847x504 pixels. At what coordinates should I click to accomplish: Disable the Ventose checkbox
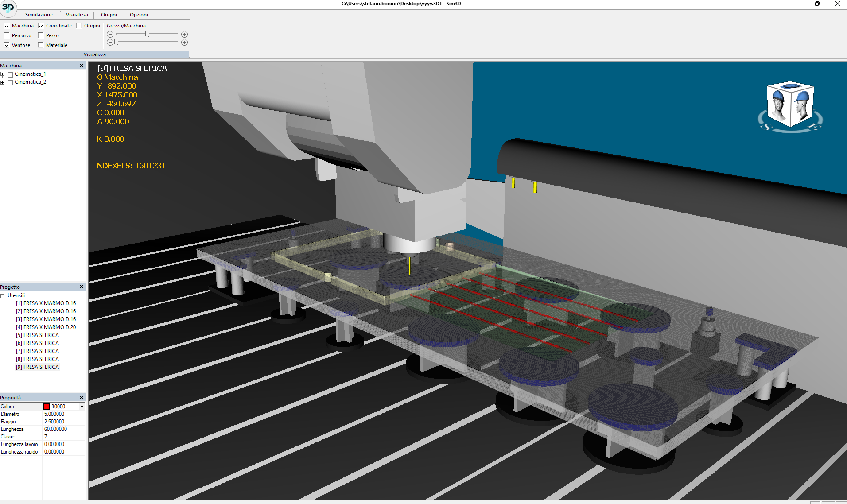click(7, 45)
